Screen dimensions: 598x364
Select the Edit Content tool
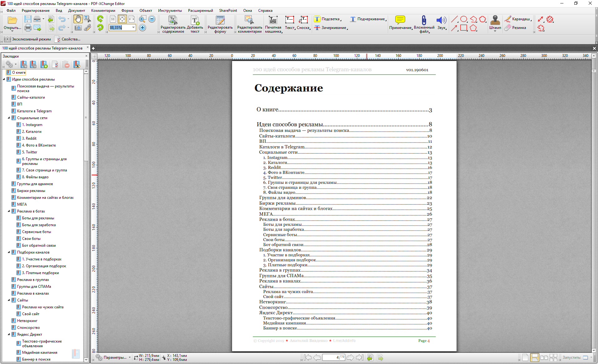[x=173, y=24]
